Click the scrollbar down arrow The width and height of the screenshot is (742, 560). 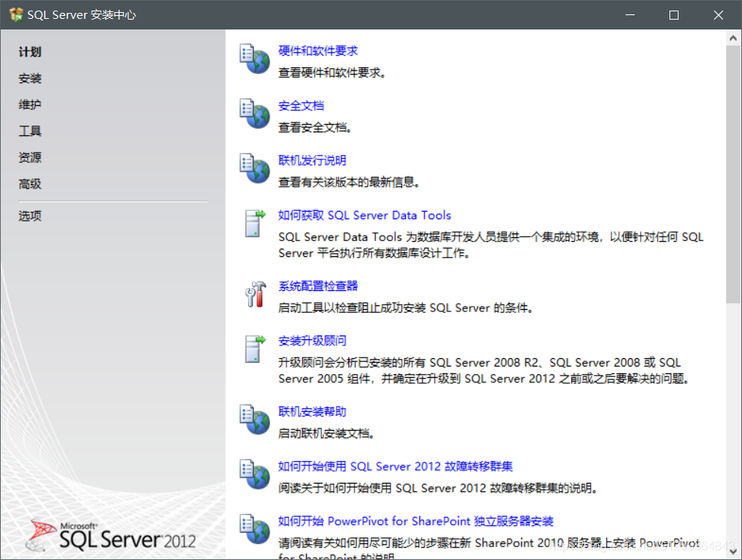(x=733, y=552)
